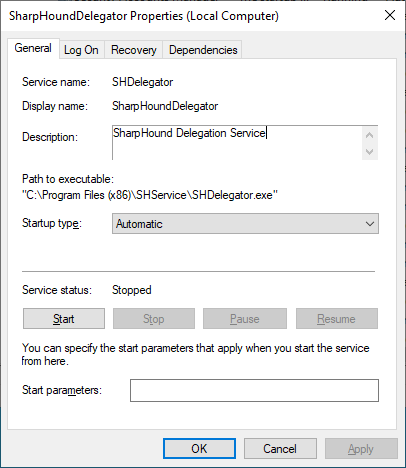Open the Log On tab
The width and height of the screenshot is (406, 468).
click(x=81, y=50)
